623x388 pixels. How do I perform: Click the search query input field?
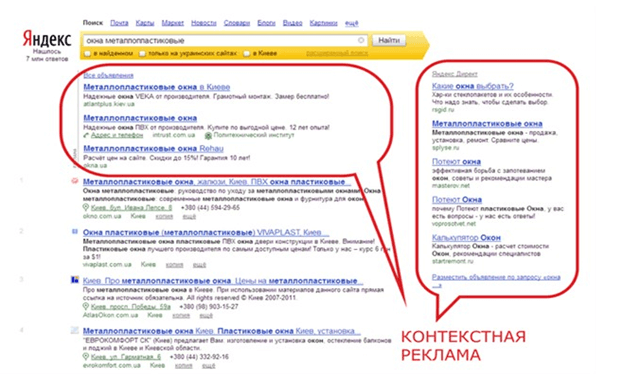click(221, 41)
